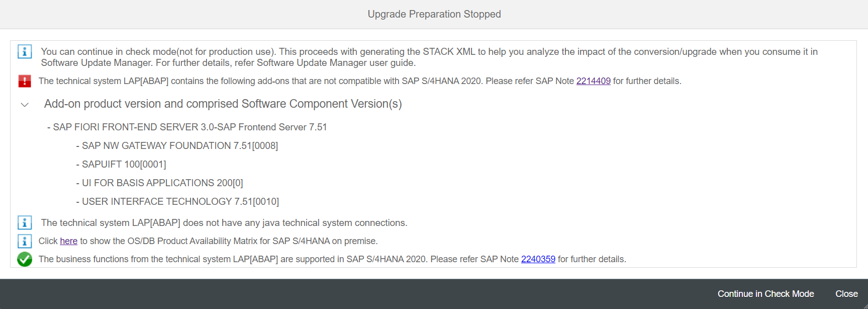This screenshot has width=868, height=309.
Task: Select UI FOR BASIS APPLICATIONS 200 item
Action: click(x=159, y=183)
